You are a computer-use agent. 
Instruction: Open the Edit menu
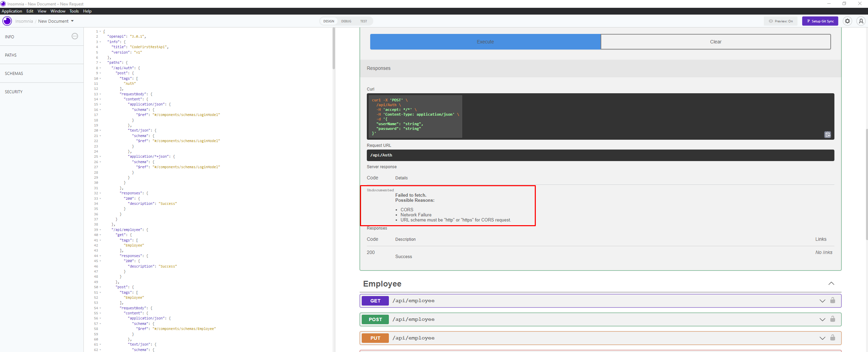click(x=30, y=11)
